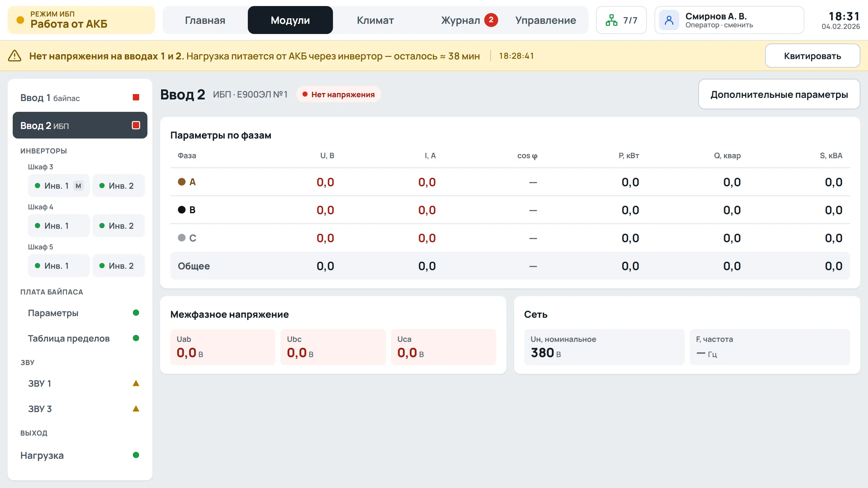Click the black phase B color dot
Image resolution: width=868 pixels, height=488 pixels.
tap(182, 210)
